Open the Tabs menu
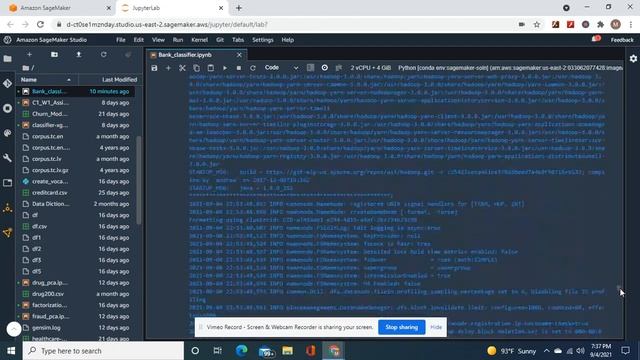Image resolution: width=640 pixels, height=360 pixels. pyautogui.click(x=238, y=40)
